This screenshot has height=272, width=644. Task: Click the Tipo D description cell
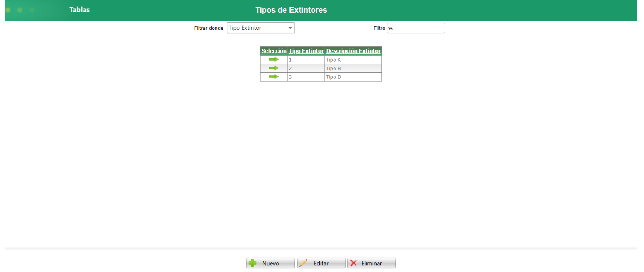coord(353,77)
